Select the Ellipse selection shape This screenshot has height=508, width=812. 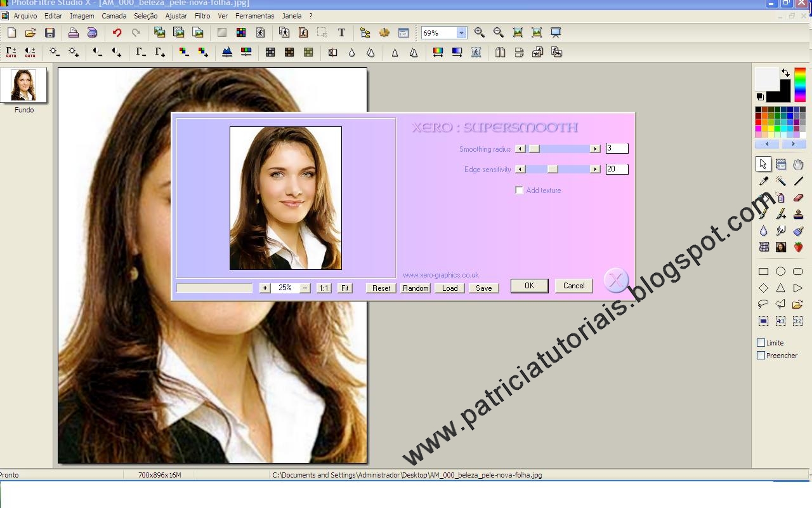pos(781,271)
